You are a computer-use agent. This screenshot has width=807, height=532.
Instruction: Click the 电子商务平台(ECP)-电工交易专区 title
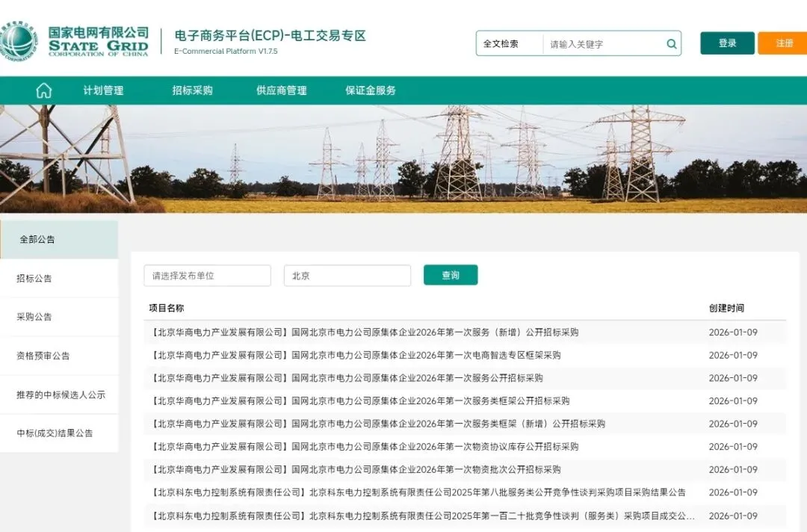point(270,36)
